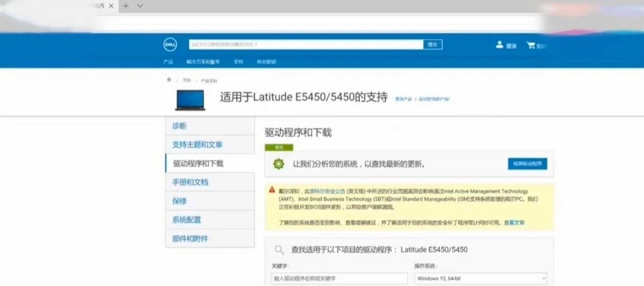Click the magnifier icon beside 查找适用于以下项目的驱动程序
Screen dimensions: 644x286
[279, 249]
